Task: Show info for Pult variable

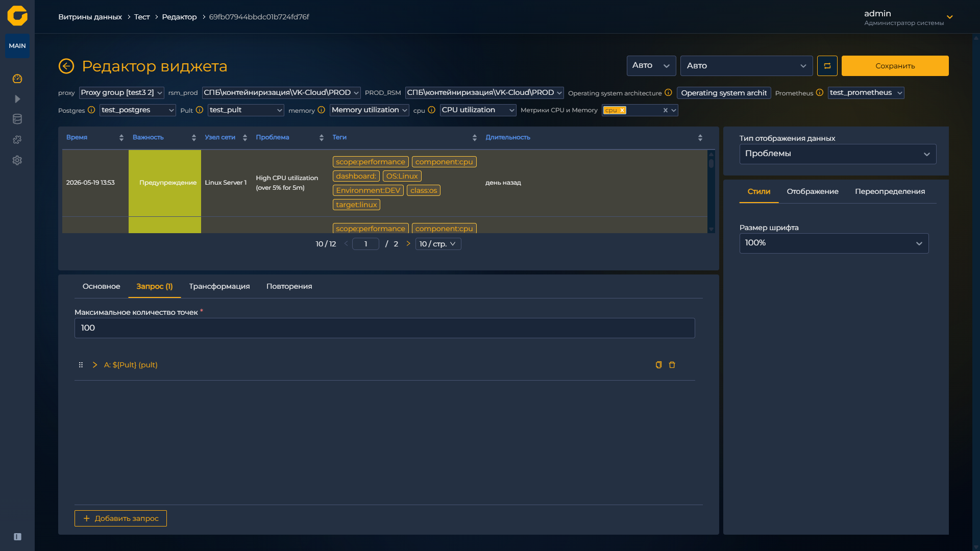Action: (x=200, y=110)
